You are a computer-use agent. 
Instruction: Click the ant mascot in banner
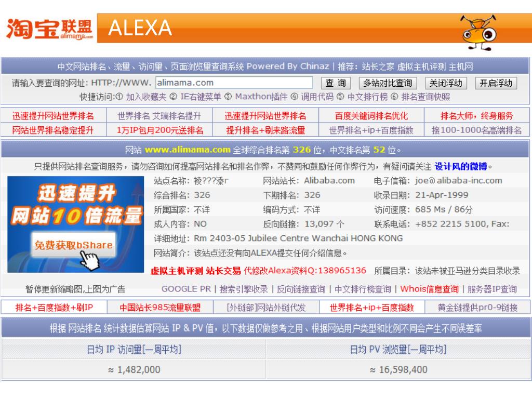point(478,33)
